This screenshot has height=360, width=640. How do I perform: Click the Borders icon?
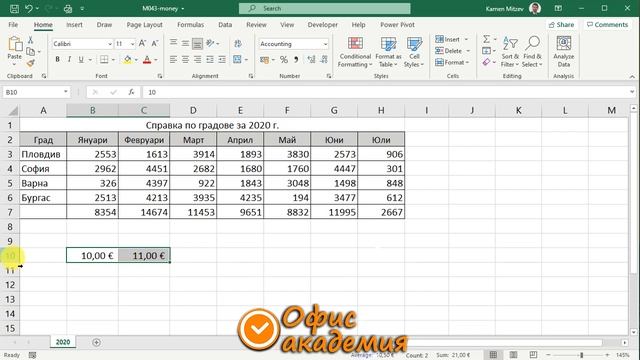point(104,60)
